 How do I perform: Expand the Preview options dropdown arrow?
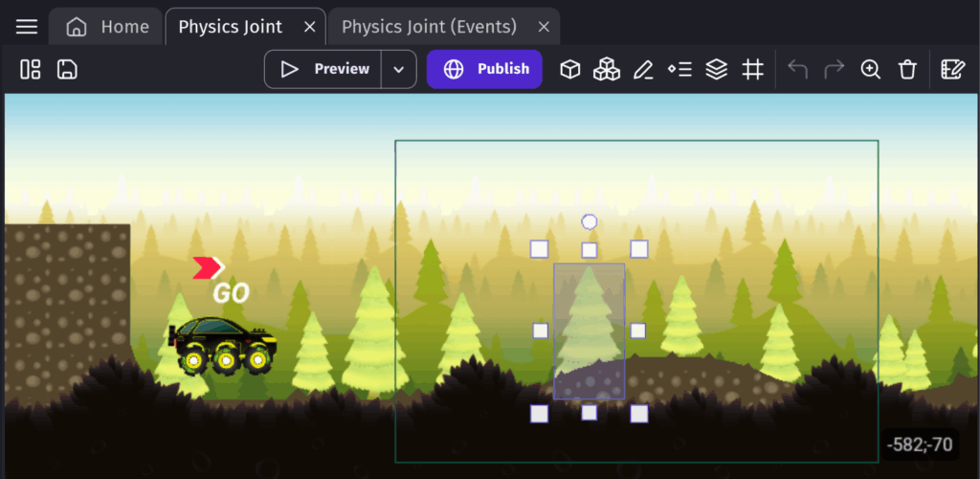(399, 69)
